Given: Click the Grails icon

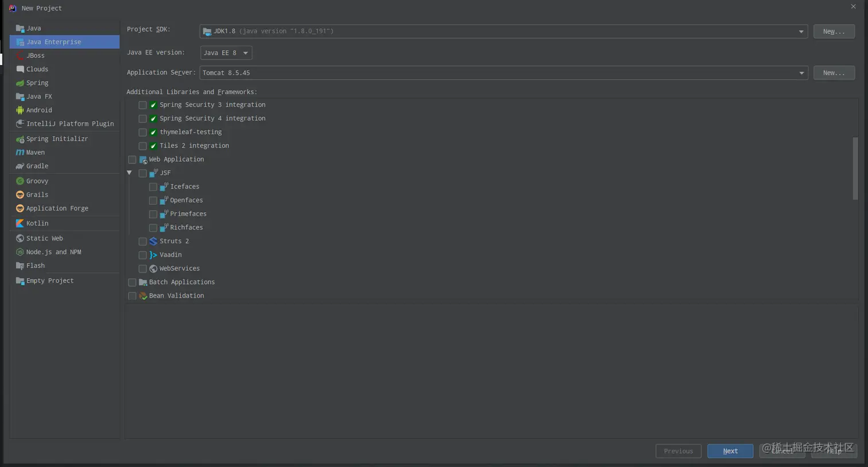Looking at the screenshot, I should (x=20, y=195).
